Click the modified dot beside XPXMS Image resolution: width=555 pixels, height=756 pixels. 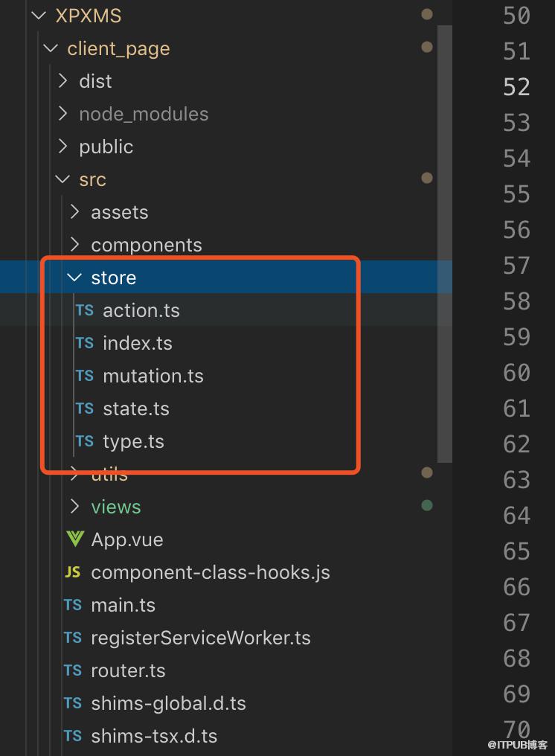coord(427,14)
